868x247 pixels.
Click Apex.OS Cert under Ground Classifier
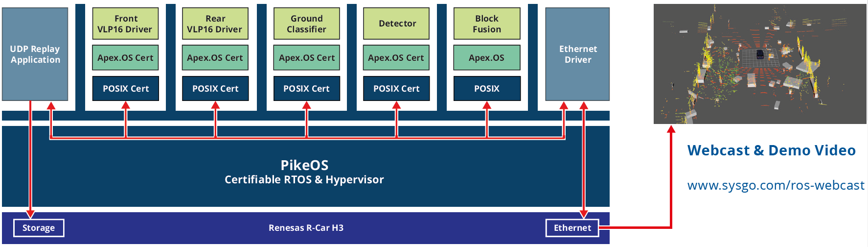point(307,57)
